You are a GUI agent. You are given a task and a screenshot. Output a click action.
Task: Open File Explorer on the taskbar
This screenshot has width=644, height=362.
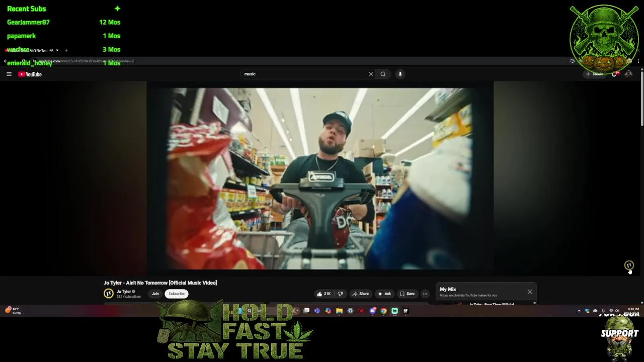pyautogui.click(x=339, y=311)
